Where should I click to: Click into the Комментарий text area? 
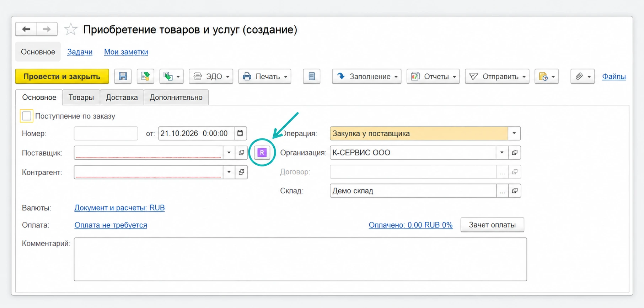point(300,259)
